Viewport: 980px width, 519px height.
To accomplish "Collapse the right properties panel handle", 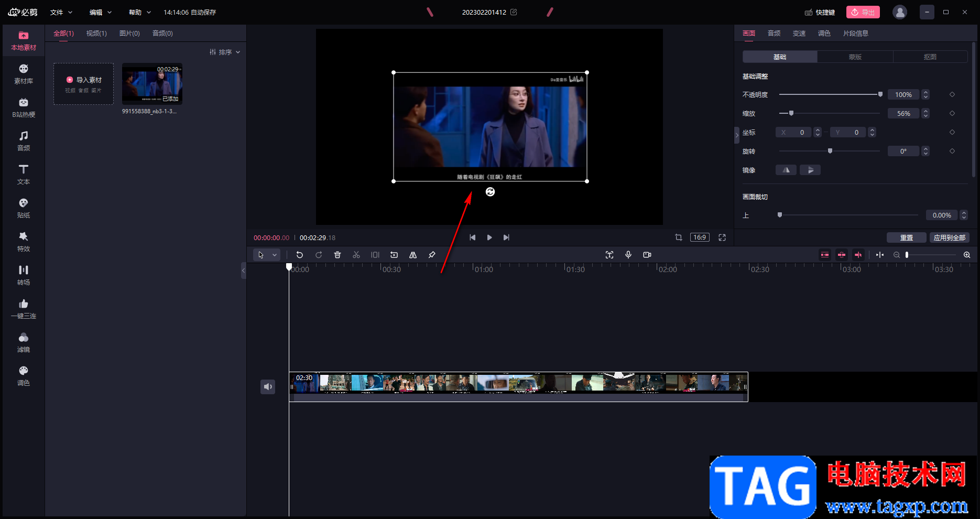I will tap(737, 135).
